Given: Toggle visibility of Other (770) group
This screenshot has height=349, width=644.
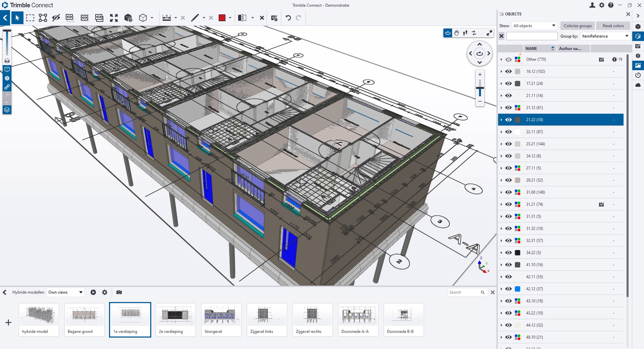Looking at the screenshot, I should [508, 59].
